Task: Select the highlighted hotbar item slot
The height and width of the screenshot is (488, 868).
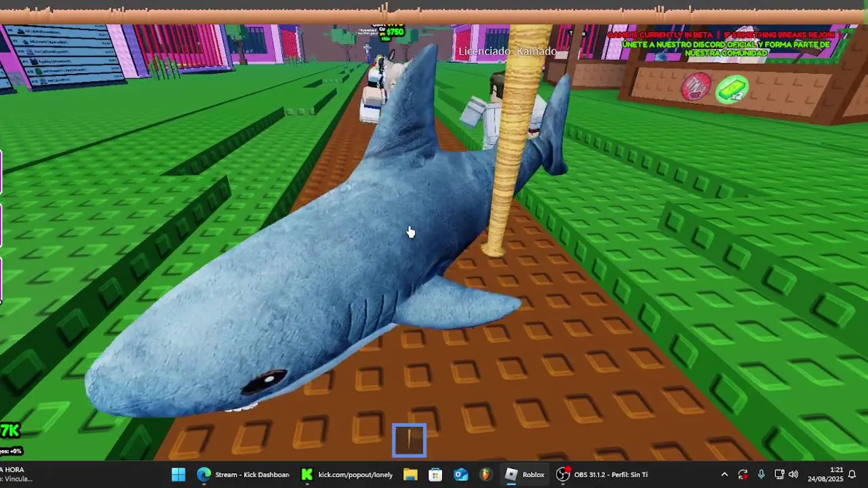Action: [x=410, y=440]
